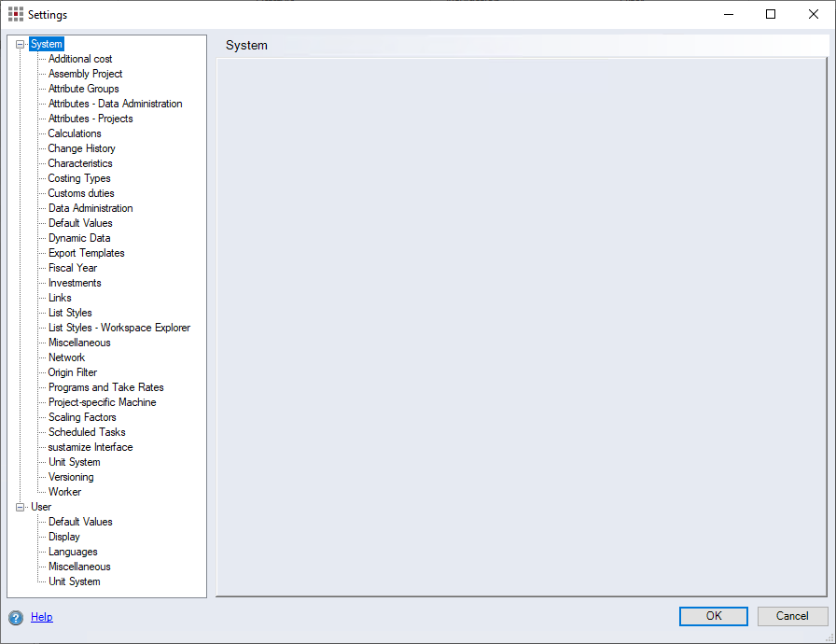836x644 pixels.
Task: Open the Help link
Action: pyautogui.click(x=42, y=617)
